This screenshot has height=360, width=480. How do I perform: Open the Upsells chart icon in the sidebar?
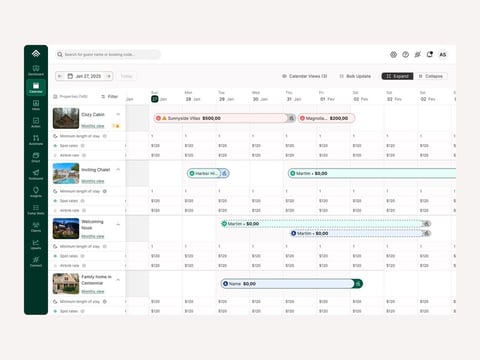[36, 244]
